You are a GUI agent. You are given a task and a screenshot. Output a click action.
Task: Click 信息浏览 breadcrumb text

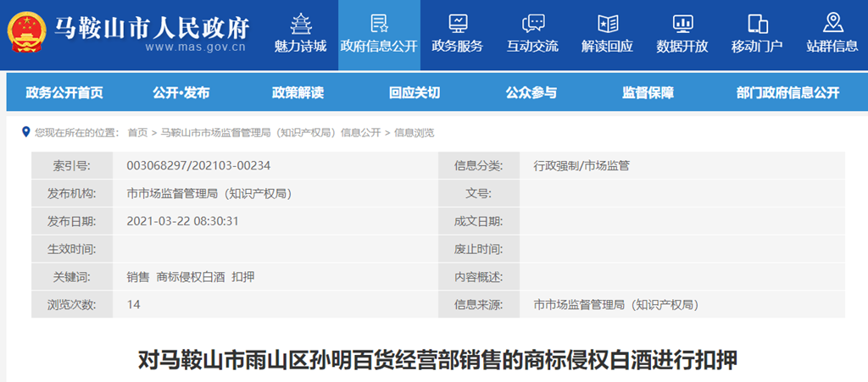(x=414, y=133)
